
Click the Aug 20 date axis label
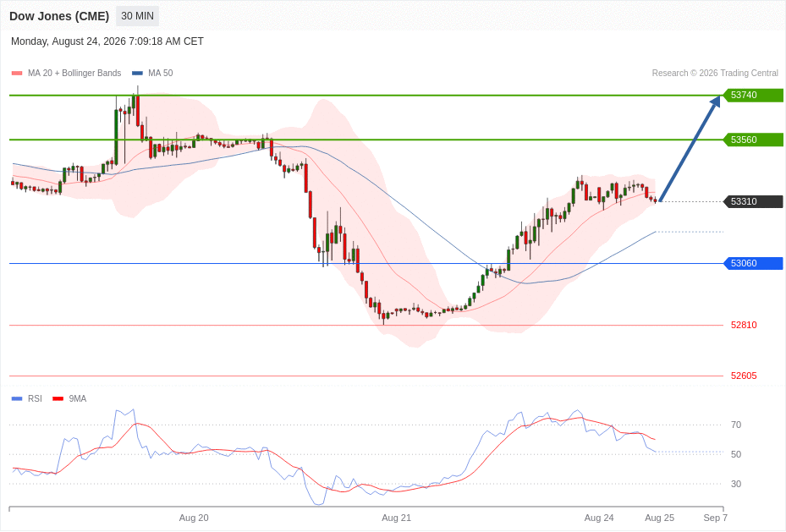click(194, 518)
